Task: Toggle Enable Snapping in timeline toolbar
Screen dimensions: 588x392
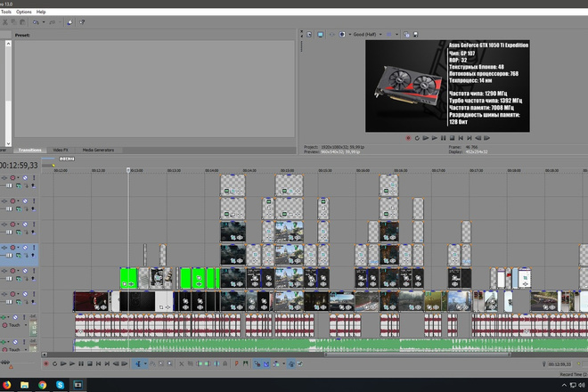Action: pyautogui.click(x=257, y=363)
